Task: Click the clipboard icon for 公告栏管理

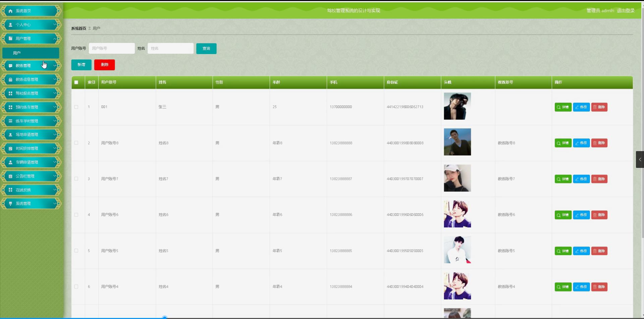Action: [x=10, y=176]
